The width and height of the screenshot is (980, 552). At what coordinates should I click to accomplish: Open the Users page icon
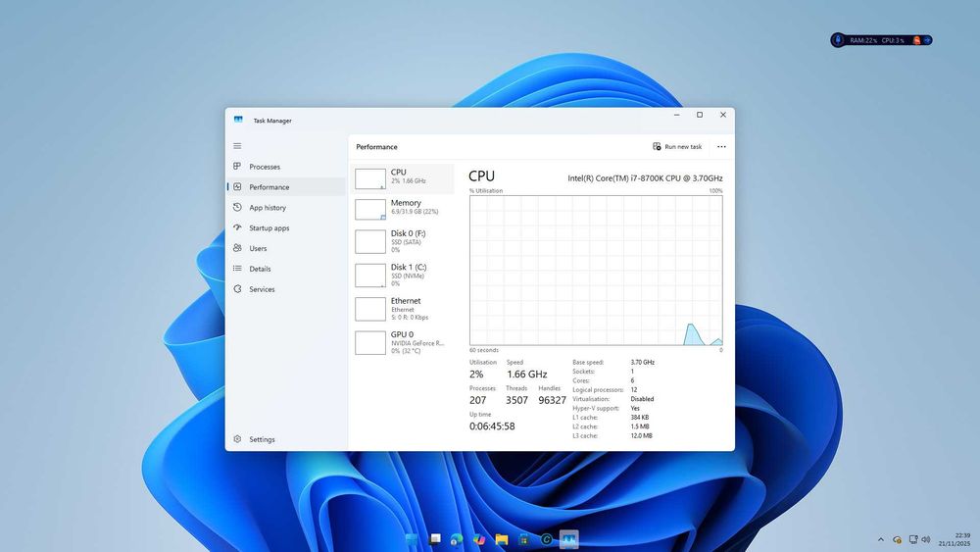[237, 248]
